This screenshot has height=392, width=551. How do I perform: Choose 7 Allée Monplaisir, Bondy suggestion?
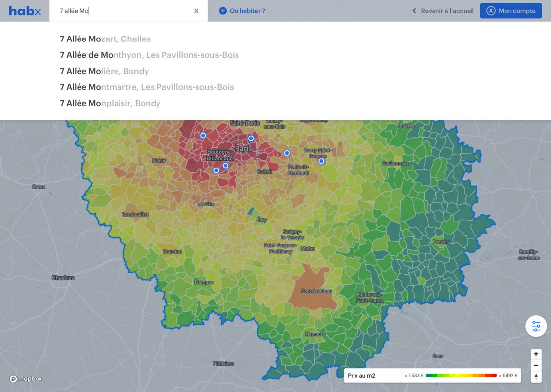coord(110,103)
